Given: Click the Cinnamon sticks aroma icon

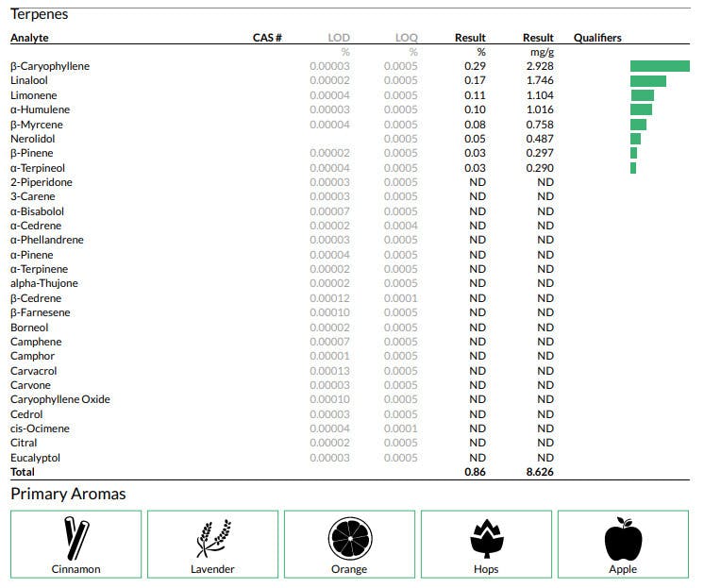Looking at the screenshot, I should (75, 538).
